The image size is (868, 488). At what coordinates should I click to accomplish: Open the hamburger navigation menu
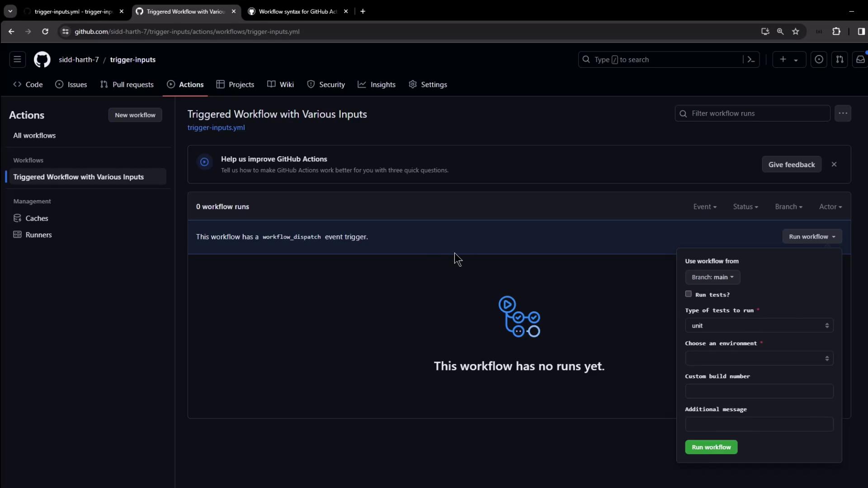17,60
